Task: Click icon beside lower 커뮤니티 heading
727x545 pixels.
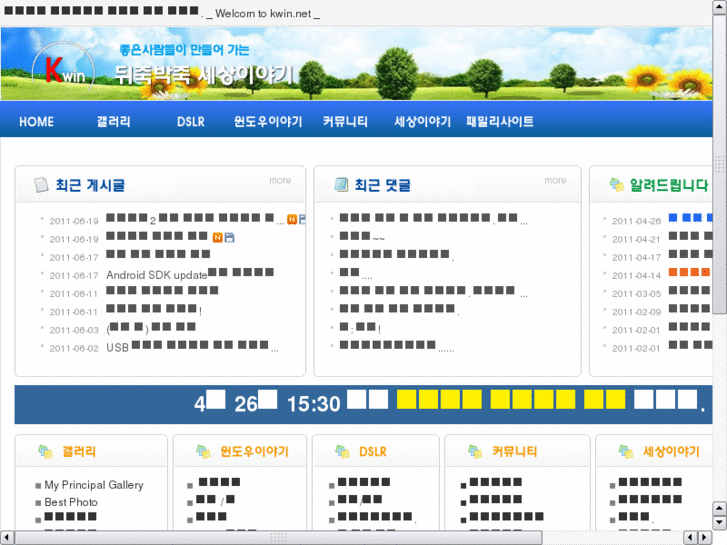Action: [x=475, y=451]
